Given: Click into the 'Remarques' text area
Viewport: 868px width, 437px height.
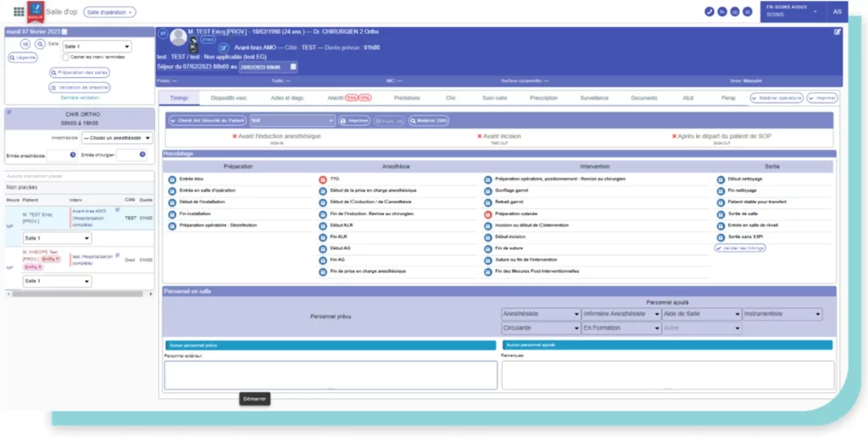Looking at the screenshot, I should [666, 374].
